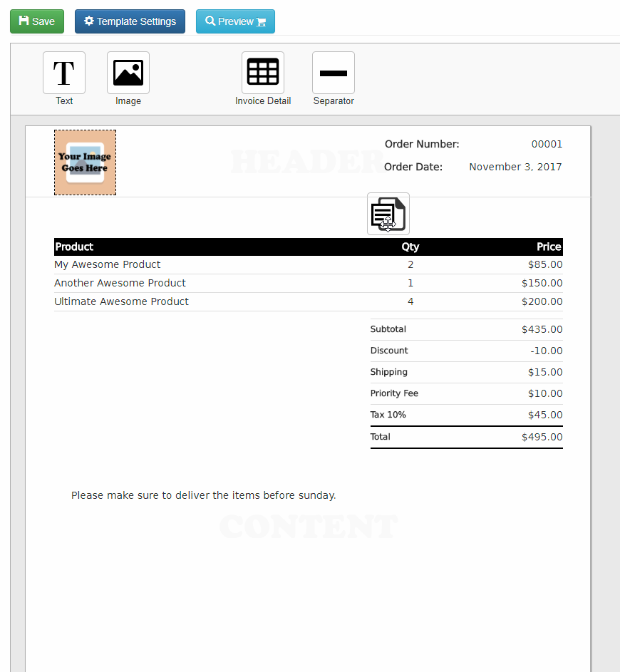Click the magnifier icon on Preview
620x672 pixels.
[x=210, y=21]
